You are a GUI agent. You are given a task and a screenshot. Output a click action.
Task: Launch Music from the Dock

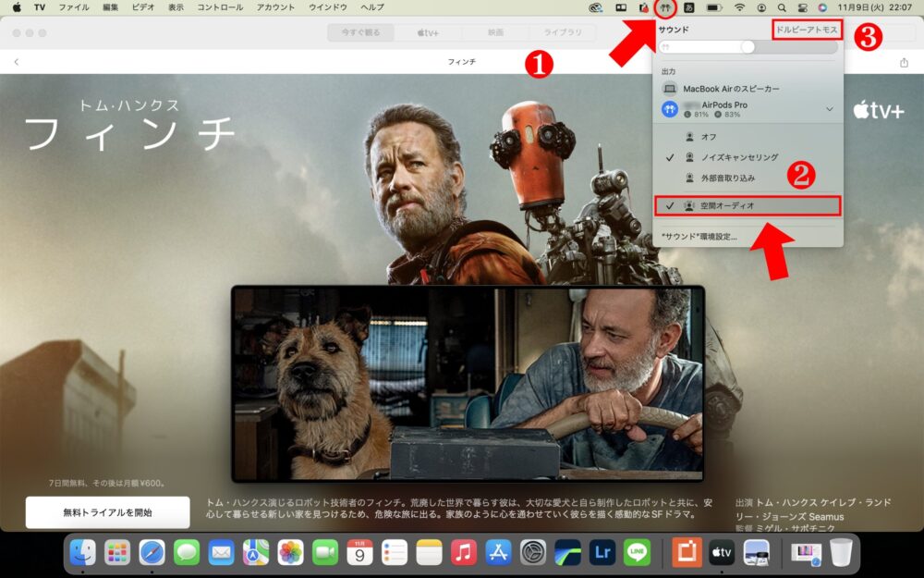464,553
